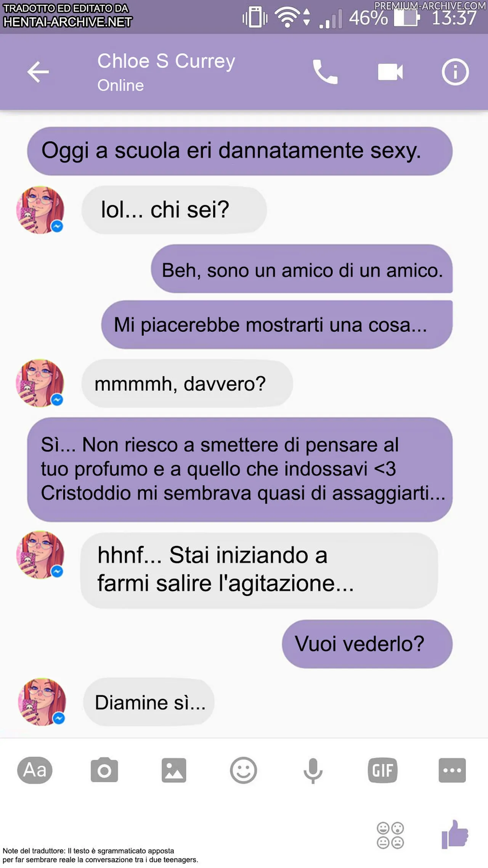Open the camera from the bottom toolbar
This screenshot has height=868, width=488.
click(x=104, y=770)
